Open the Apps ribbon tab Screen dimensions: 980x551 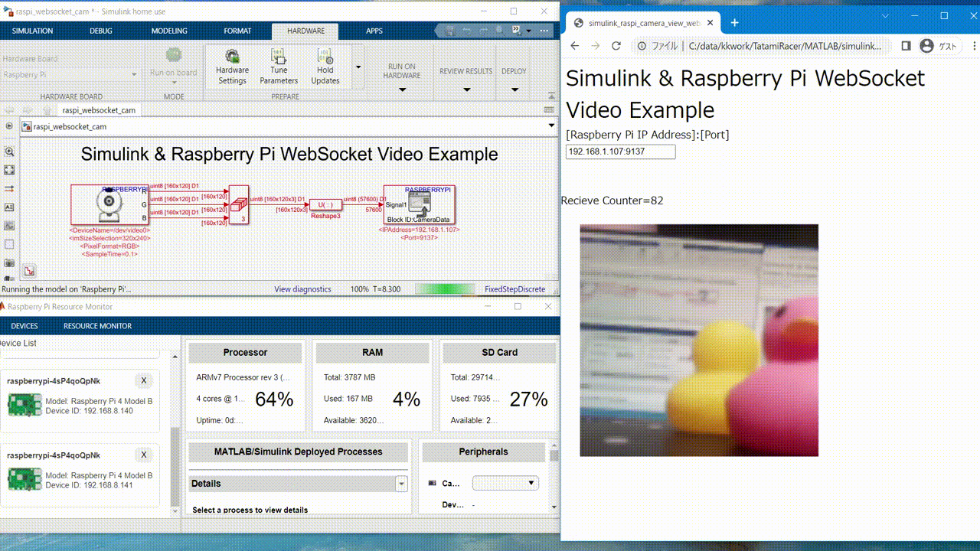[374, 31]
